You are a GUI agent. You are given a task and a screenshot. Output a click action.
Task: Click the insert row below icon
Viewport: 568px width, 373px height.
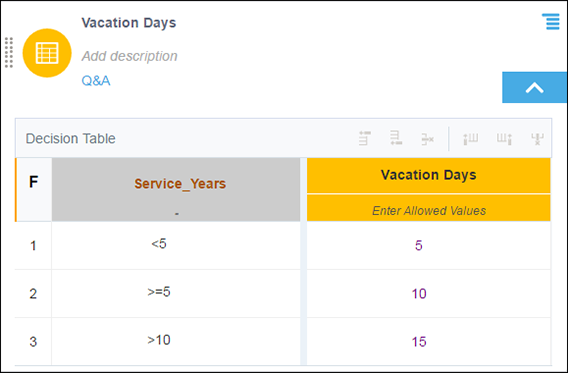396,138
